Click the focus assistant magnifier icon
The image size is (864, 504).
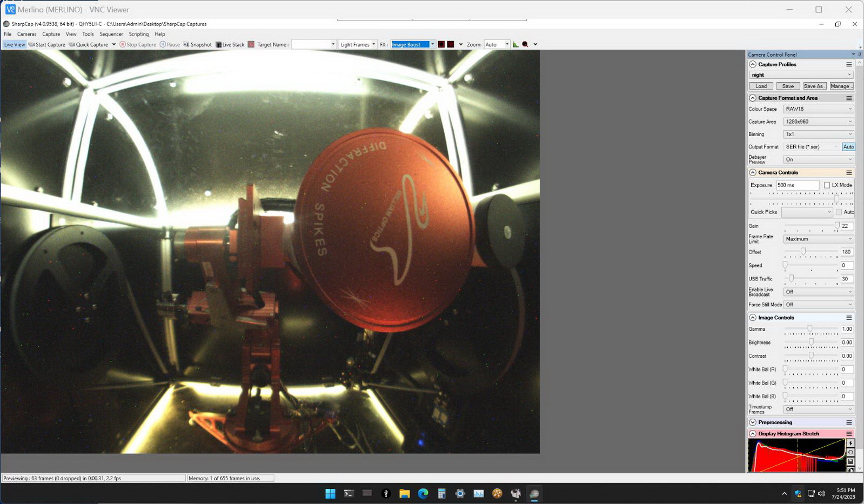pyautogui.click(x=525, y=44)
